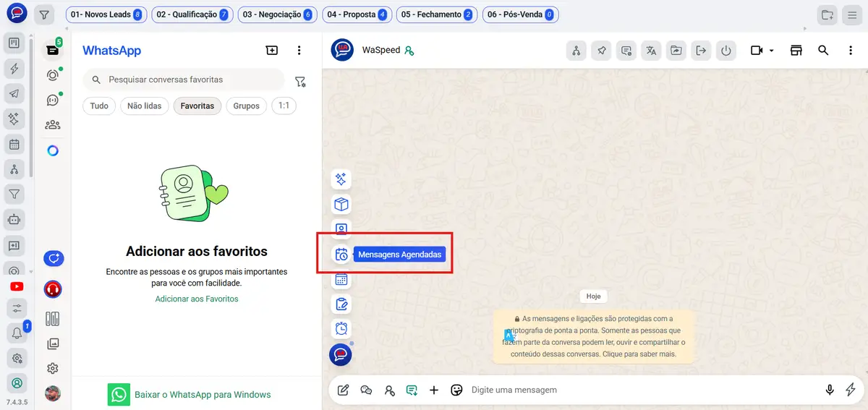Click the profile photo avatar at sidebar bottom
The width and height of the screenshot is (868, 410).
point(52,393)
